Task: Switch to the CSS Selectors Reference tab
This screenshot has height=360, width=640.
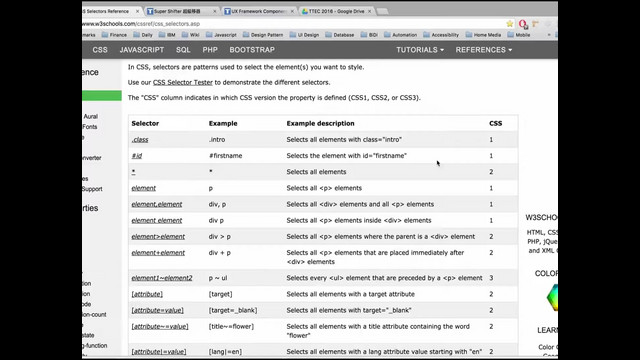Action: pyautogui.click(x=111, y=11)
